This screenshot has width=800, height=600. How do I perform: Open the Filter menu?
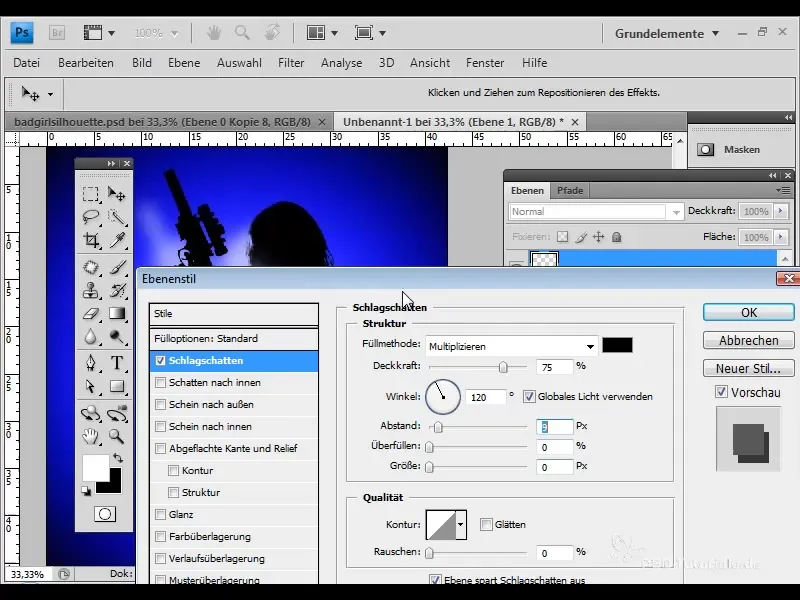291,63
